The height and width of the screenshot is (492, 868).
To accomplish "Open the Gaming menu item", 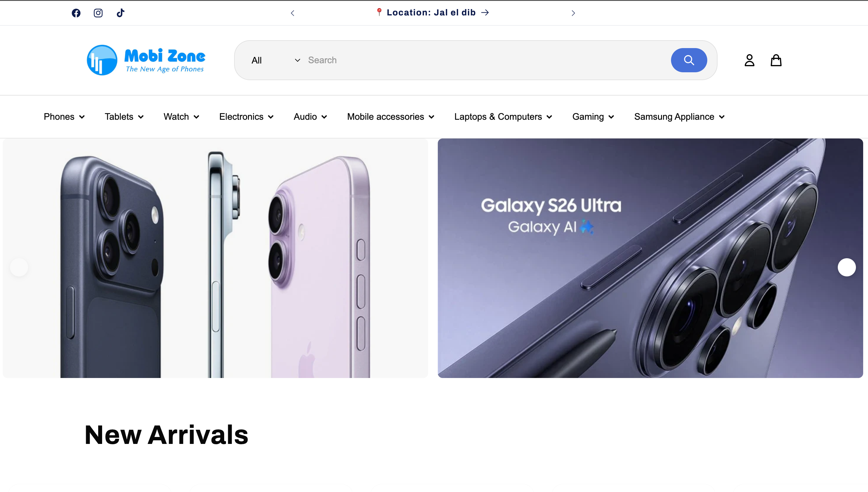I will click(593, 117).
